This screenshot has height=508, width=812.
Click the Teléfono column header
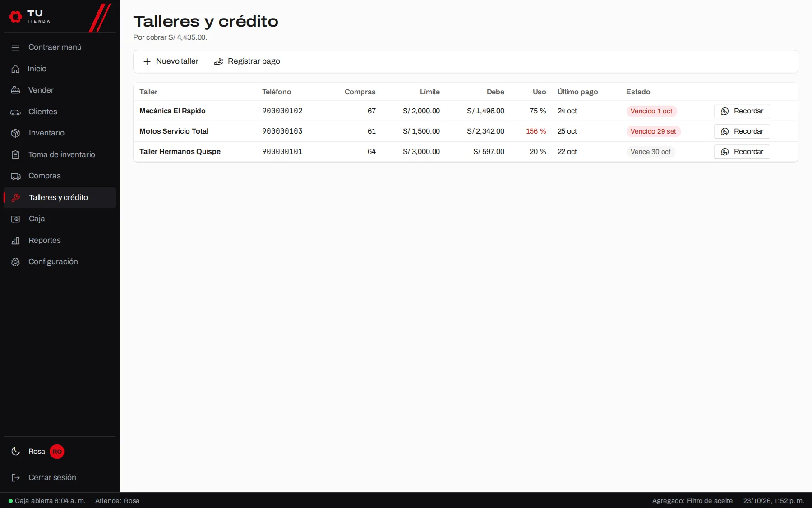click(x=277, y=92)
